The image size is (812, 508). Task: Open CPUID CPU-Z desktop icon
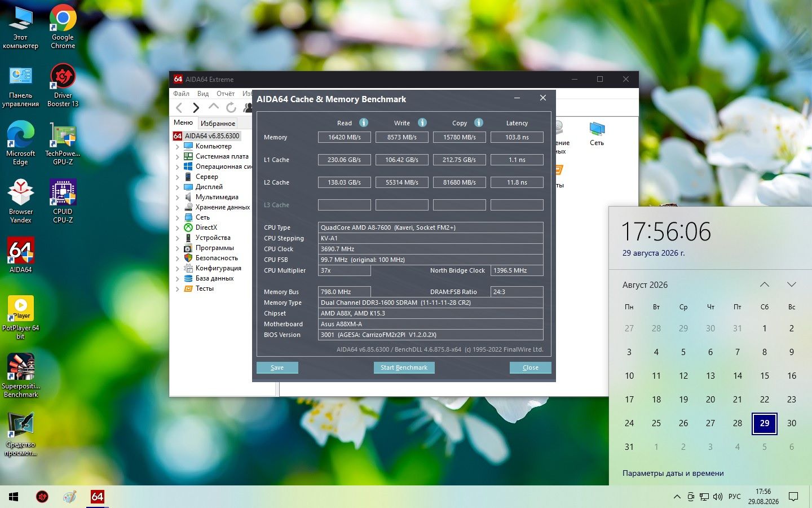click(x=63, y=201)
